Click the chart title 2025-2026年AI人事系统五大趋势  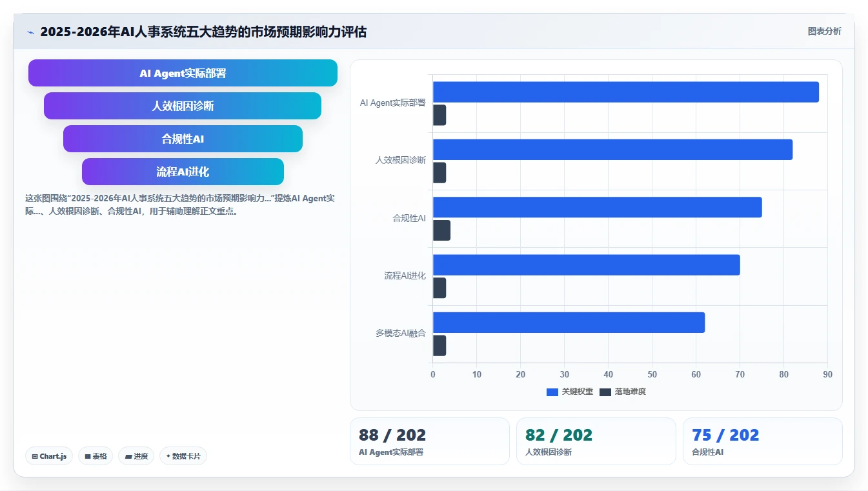[x=203, y=32]
